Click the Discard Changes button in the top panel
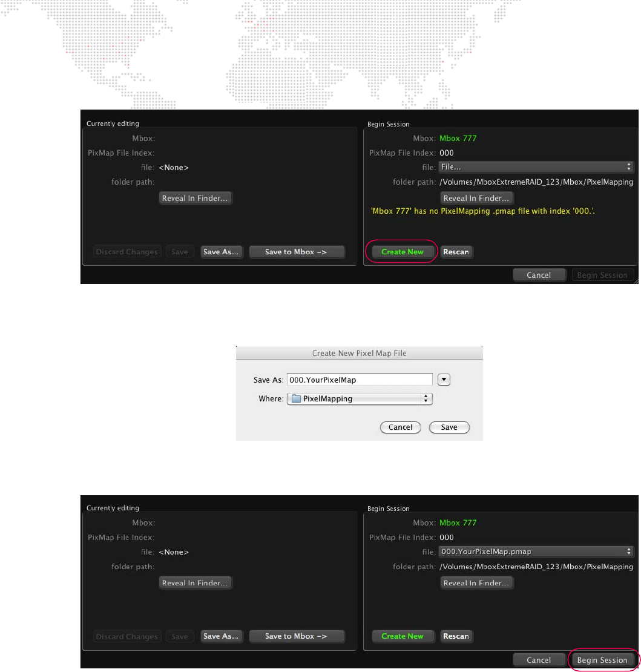Screen dimensions: 641x672 point(127,252)
